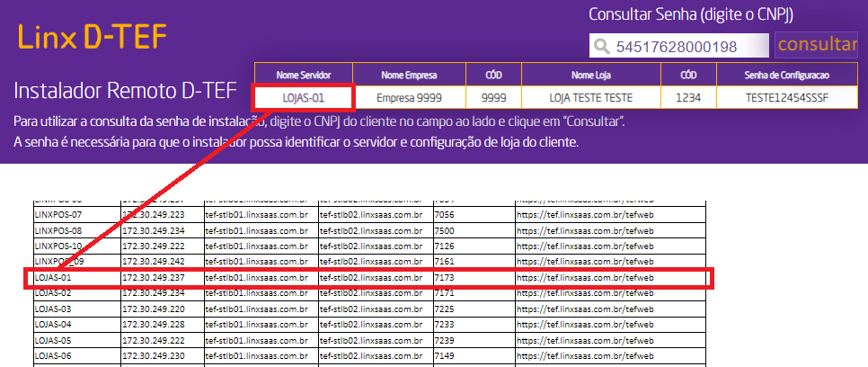Focus the CNPJ field containing 54517628000198

(678, 46)
